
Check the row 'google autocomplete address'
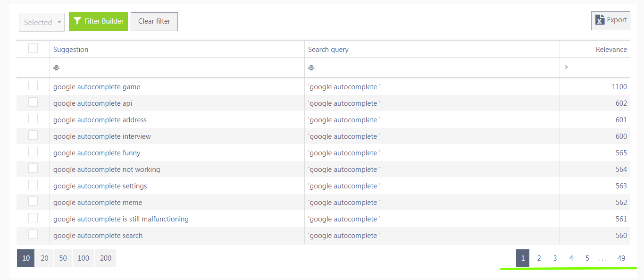tap(33, 119)
